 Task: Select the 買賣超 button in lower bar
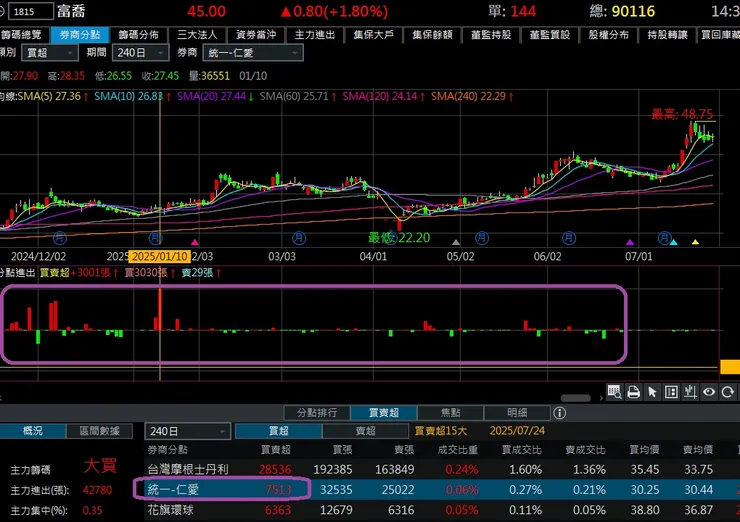click(x=384, y=413)
